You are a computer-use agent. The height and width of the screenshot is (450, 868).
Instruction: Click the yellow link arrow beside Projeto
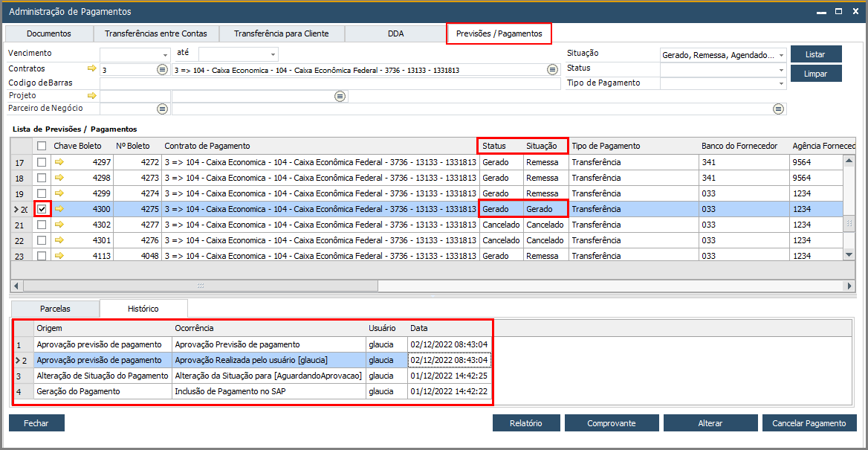(92, 96)
